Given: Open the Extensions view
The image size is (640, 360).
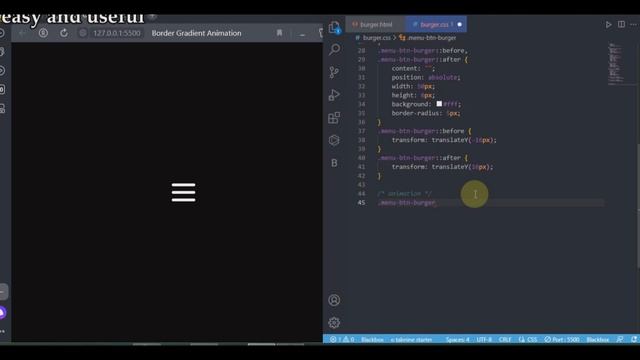Looking at the screenshot, I should point(334,118).
